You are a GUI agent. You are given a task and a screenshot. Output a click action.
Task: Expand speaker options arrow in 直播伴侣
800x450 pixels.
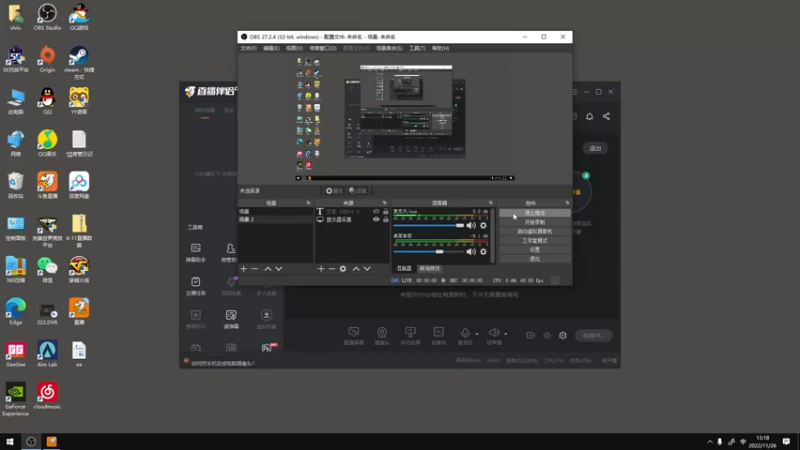tap(506, 334)
